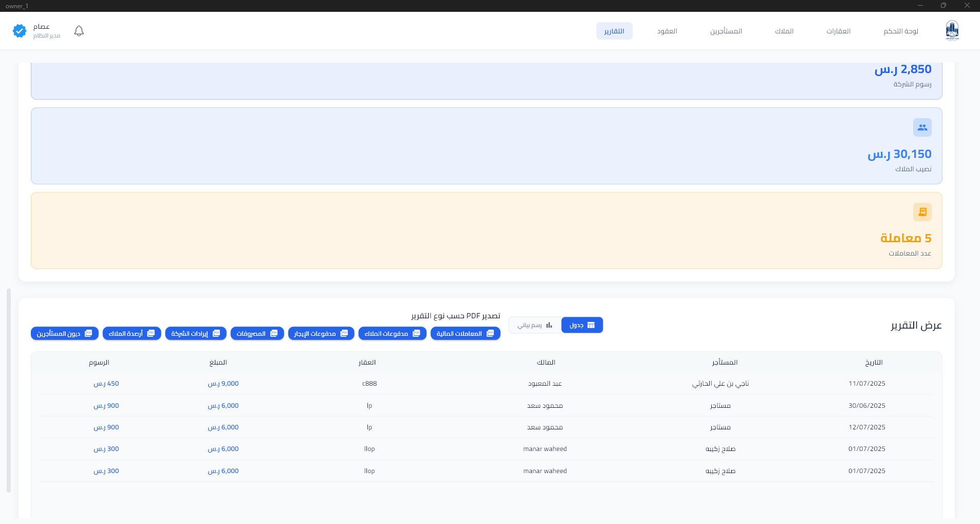Click PDF icon on ديون المستأجرين button
The height and width of the screenshot is (524, 980).
[x=88, y=333]
